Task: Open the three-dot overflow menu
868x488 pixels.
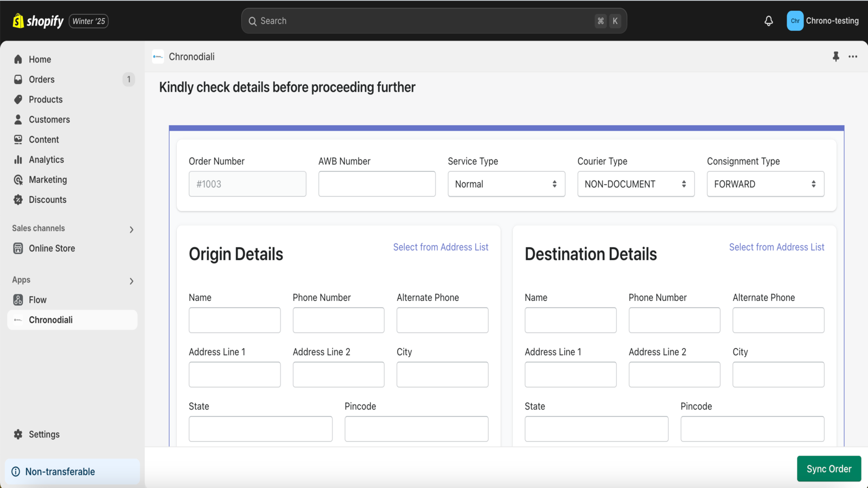Action: click(853, 56)
